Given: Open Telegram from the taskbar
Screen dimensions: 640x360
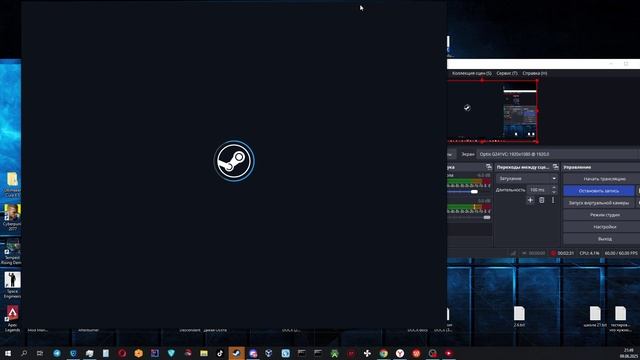Looking at the screenshot, I should [x=57, y=353].
